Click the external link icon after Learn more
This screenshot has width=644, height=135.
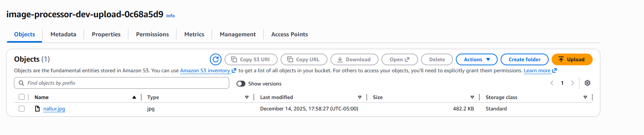coord(555,70)
